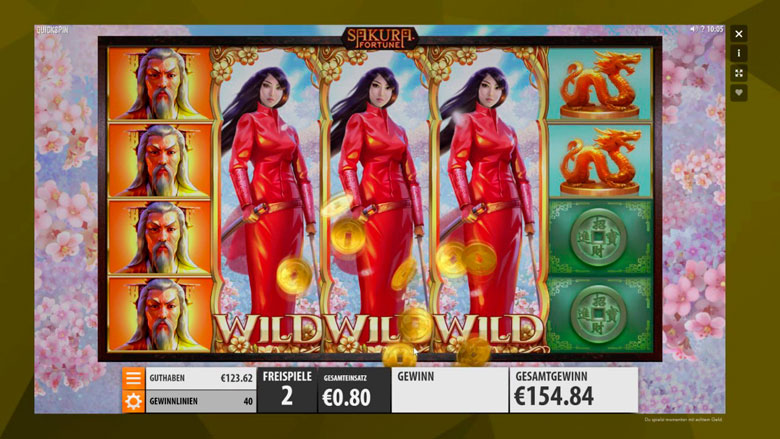The width and height of the screenshot is (780, 439).
Task: Click the Gesamtgewinn €154.84 panel
Action: [574, 390]
